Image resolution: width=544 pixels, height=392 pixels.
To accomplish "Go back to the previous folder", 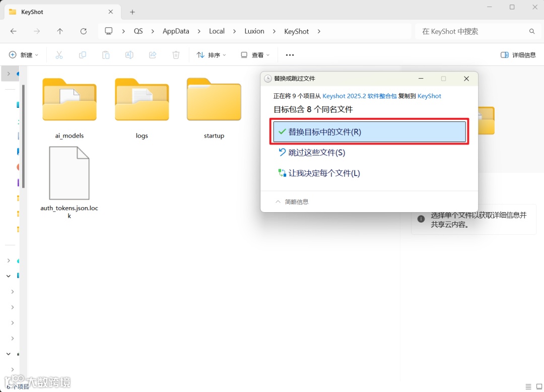I will click(14, 31).
